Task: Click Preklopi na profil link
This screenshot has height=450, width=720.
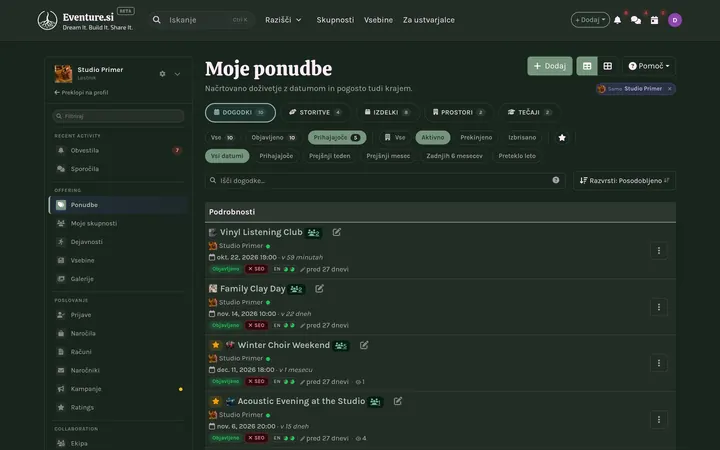Action: pyautogui.click(x=81, y=93)
